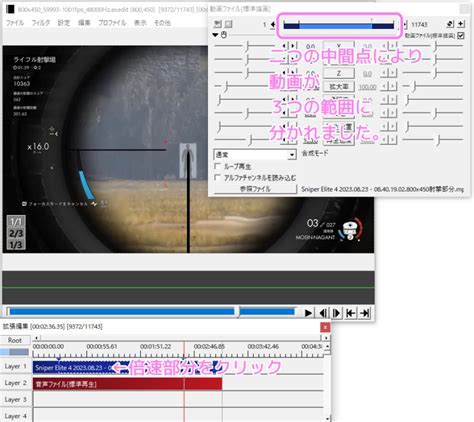Click the 00:00:55.61 mark on timeline ruler

click(102, 347)
